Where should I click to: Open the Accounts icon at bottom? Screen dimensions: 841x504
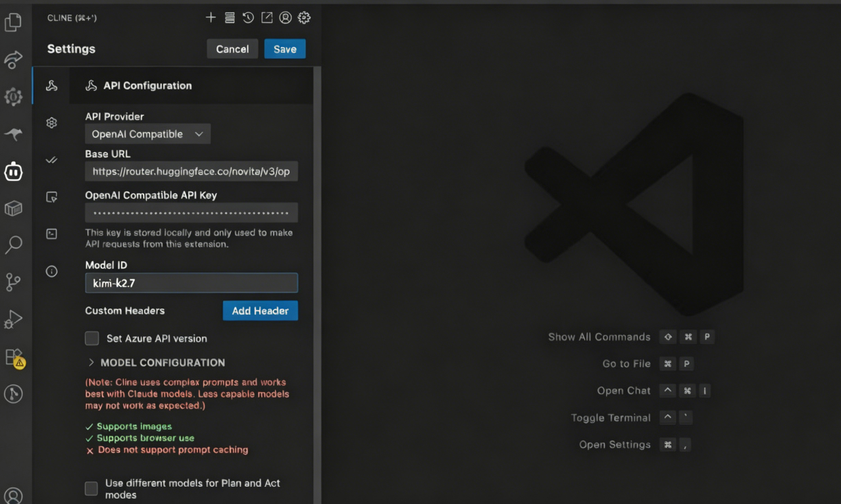click(13, 495)
